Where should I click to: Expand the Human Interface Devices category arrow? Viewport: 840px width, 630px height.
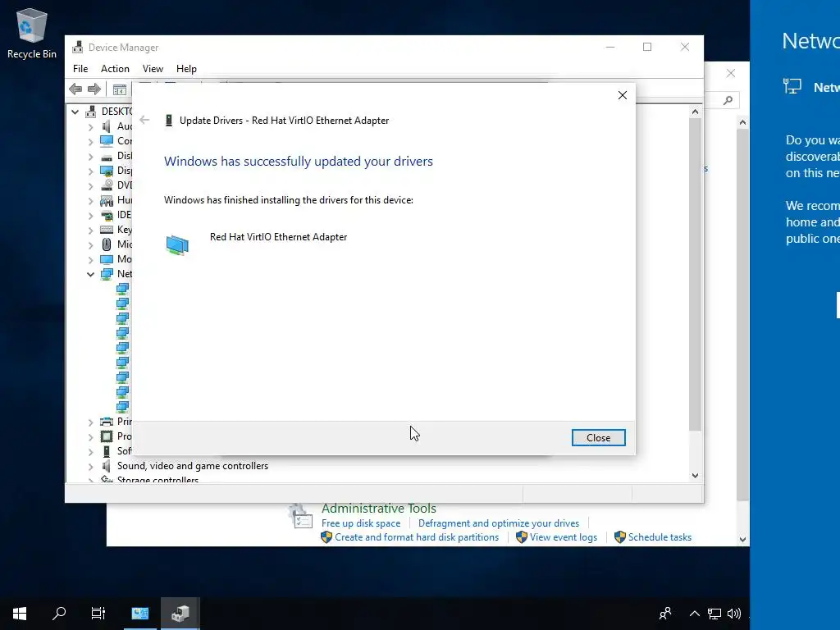point(90,200)
